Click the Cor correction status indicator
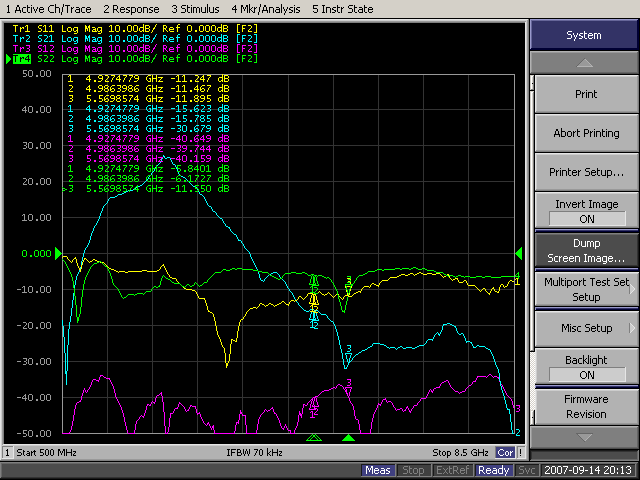 (506, 452)
